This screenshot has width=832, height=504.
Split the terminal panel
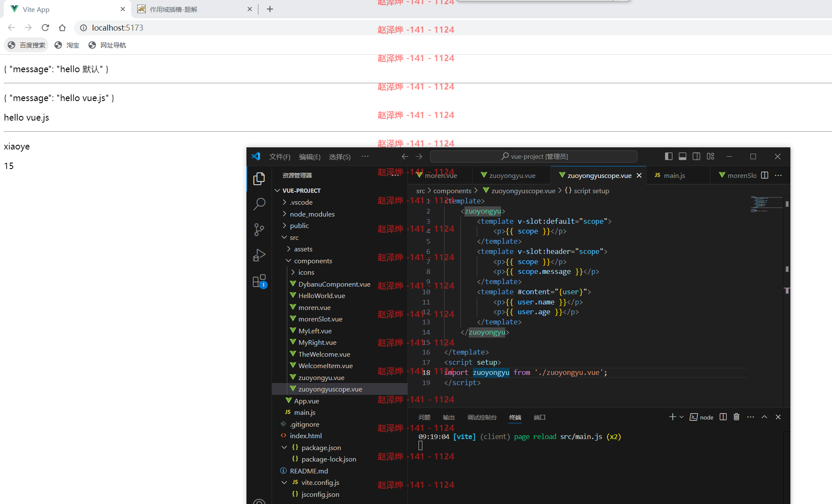[723, 417]
